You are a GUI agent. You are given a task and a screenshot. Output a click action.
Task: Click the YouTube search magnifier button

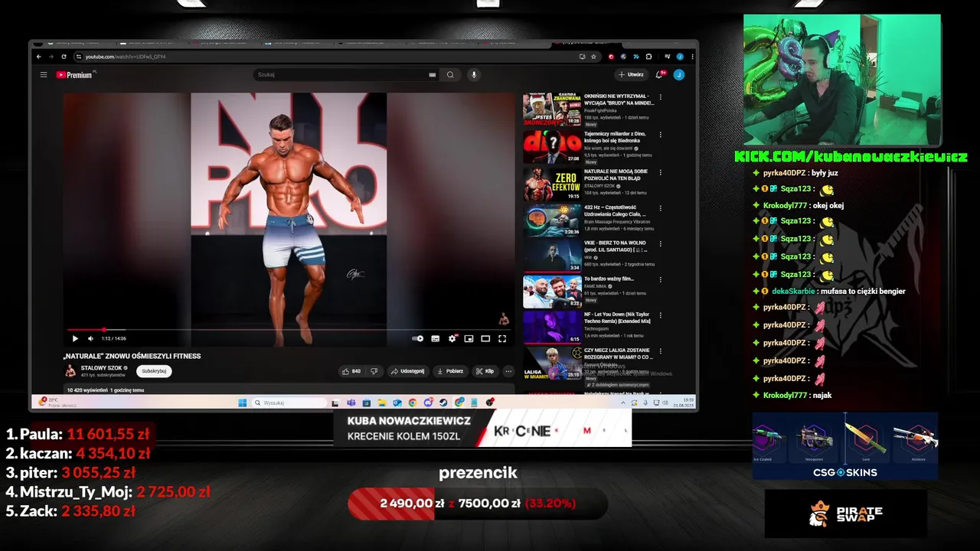click(x=450, y=75)
